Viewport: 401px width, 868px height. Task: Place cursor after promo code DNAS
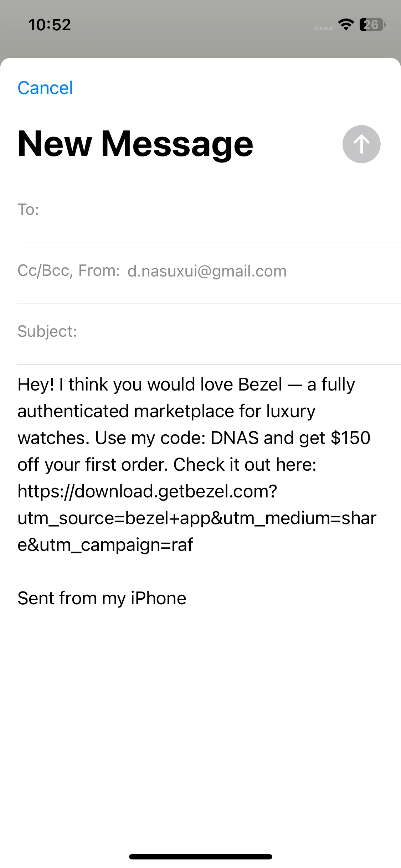coord(259,438)
